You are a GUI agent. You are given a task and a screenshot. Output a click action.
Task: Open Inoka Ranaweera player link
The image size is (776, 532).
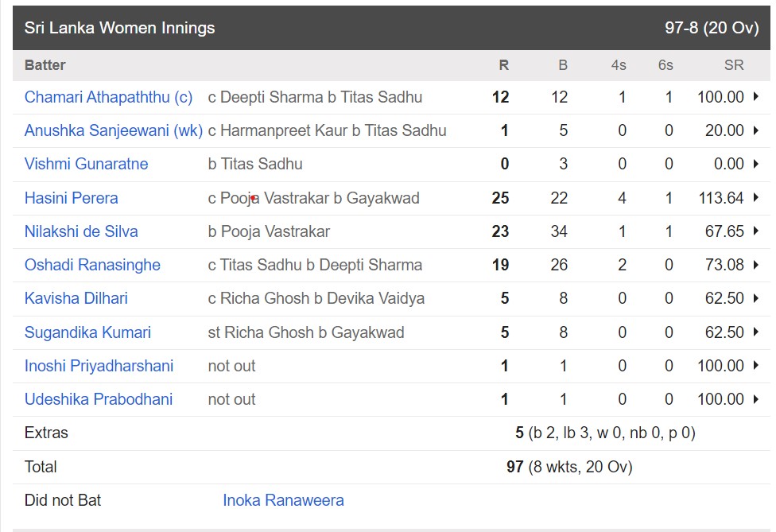[x=283, y=500]
